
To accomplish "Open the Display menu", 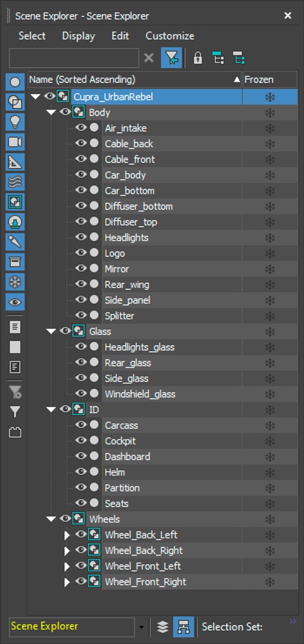I will point(79,36).
